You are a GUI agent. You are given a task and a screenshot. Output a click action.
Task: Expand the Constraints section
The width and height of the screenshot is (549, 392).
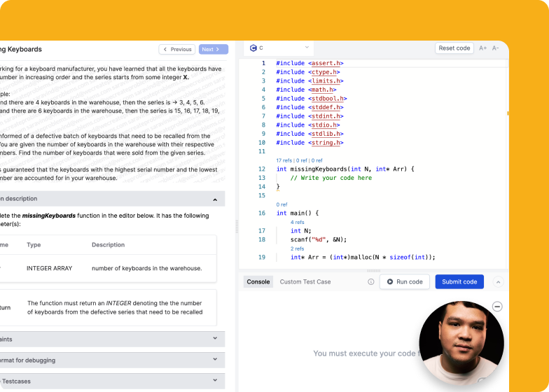(x=215, y=339)
